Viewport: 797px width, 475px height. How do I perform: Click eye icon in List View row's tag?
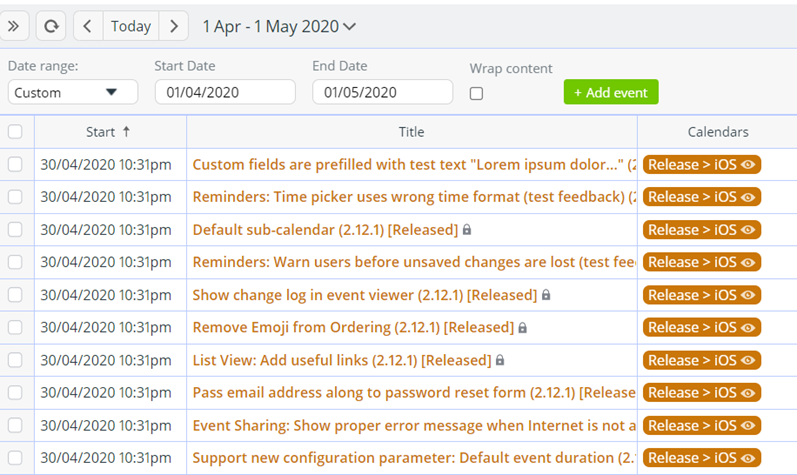pos(748,361)
